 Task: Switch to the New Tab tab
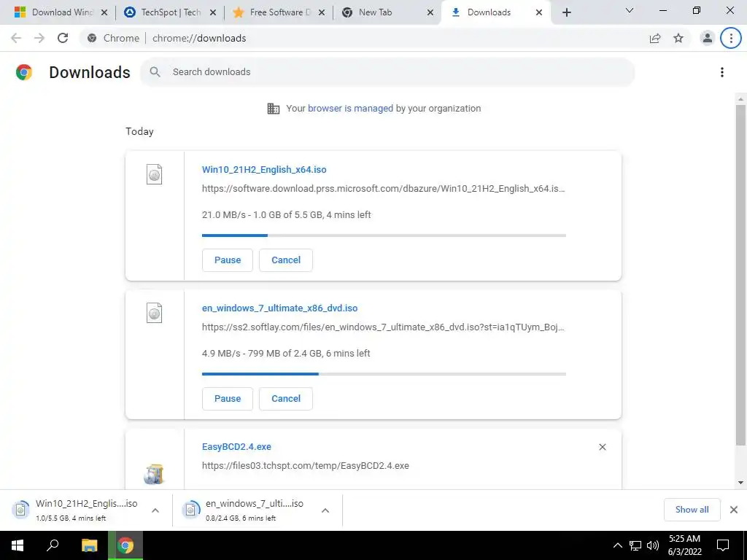tap(387, 12)
